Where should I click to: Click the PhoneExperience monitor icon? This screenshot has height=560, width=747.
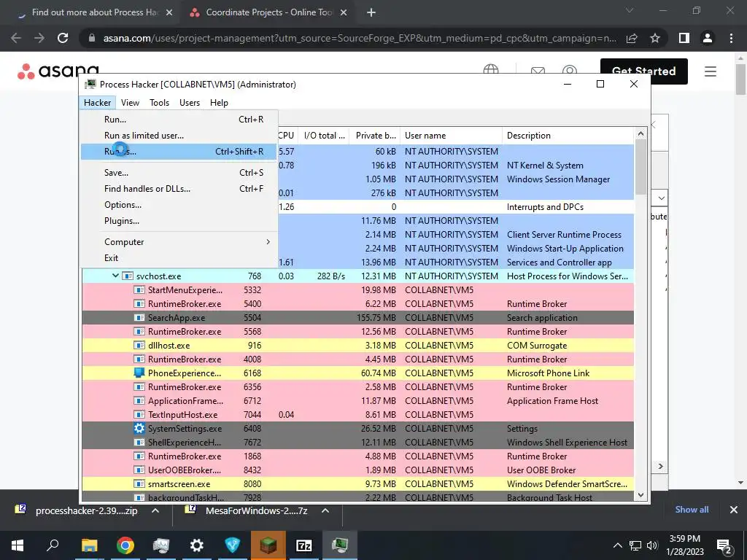[139, 373]
